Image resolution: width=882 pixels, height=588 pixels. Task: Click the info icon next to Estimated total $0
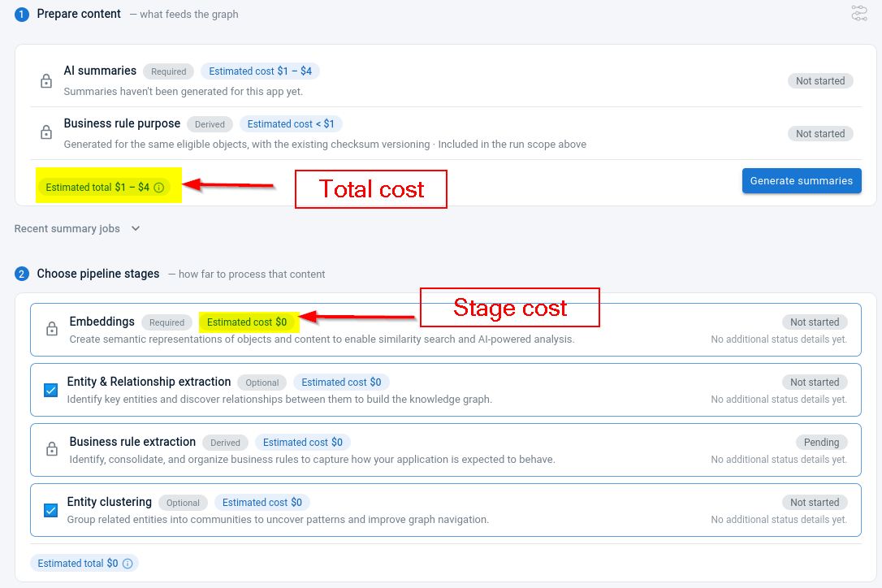click(128, 564)
